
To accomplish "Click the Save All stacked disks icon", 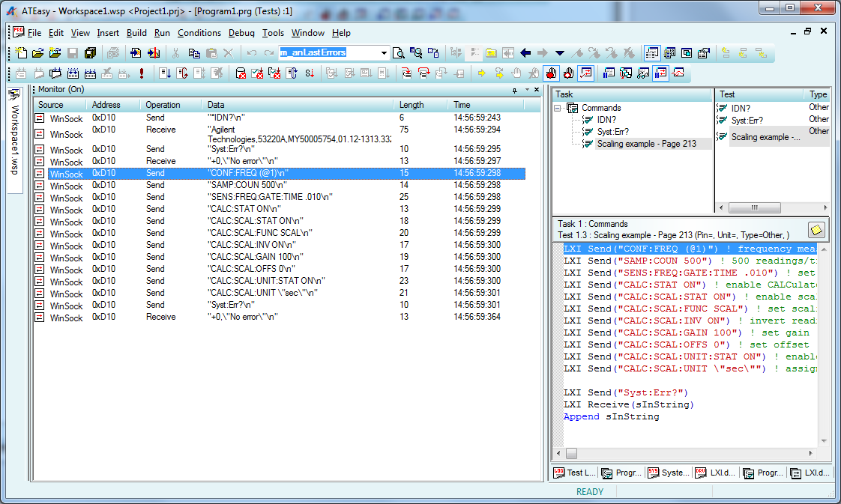I will pos(90,52).
